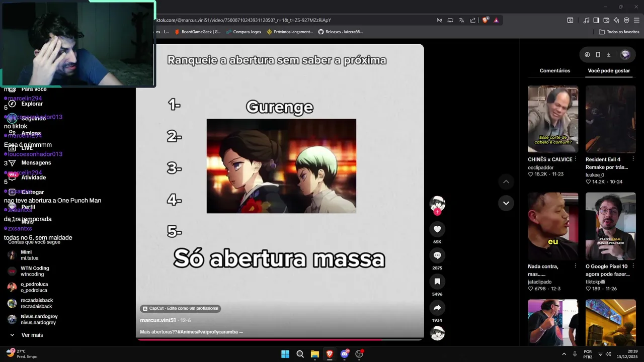Click the CapCut Edite como um profissional badge
Viewport: 644px width, 362px height.
(x=180, y=308)
